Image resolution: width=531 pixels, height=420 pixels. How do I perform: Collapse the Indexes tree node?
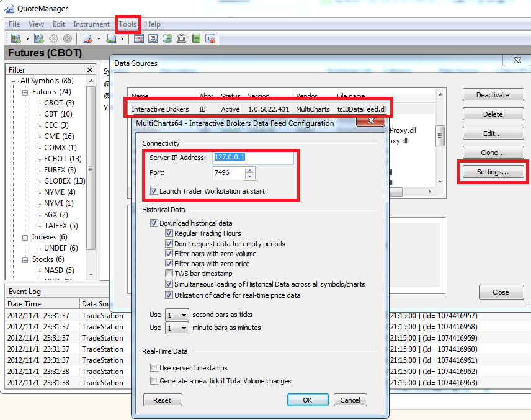click(x=25, y=238)
